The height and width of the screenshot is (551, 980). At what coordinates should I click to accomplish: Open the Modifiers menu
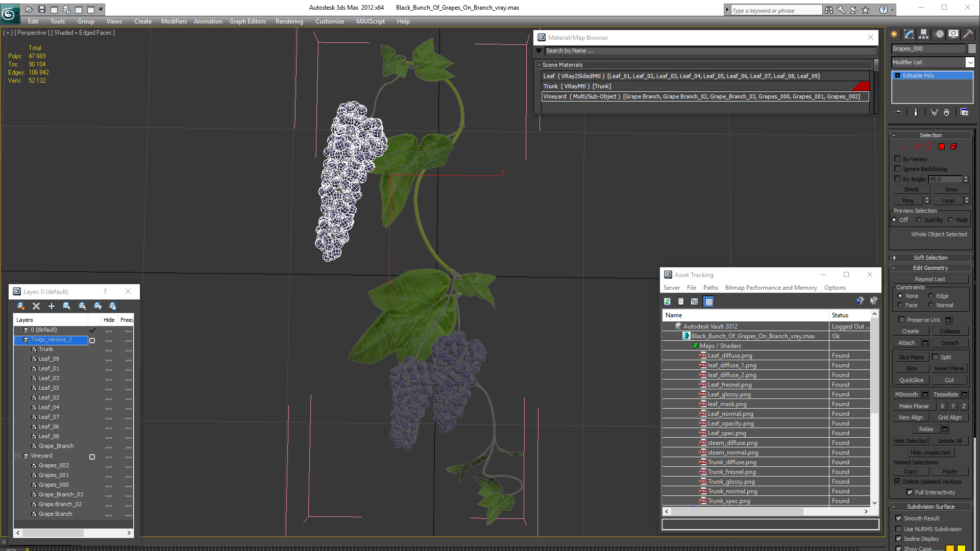pyautogui.click(x=174, y=21)
